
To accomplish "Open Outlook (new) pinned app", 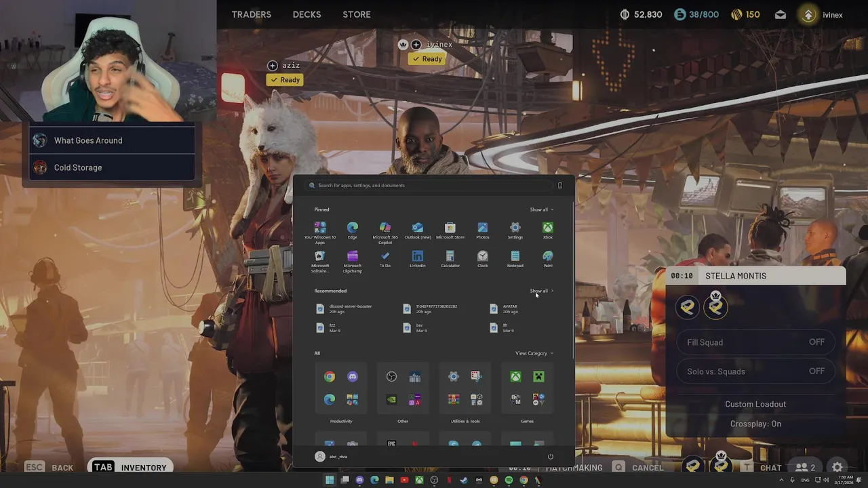I will [x=418, y=230].
